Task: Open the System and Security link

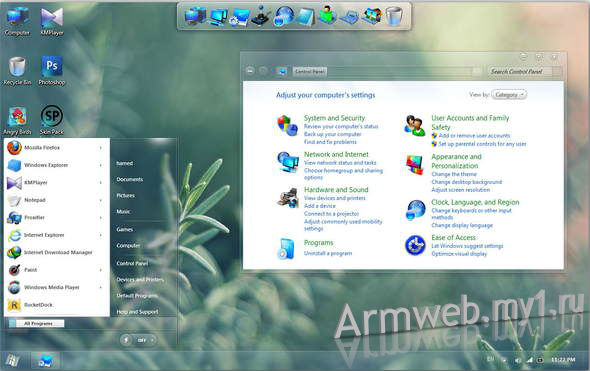Action: 335,118
